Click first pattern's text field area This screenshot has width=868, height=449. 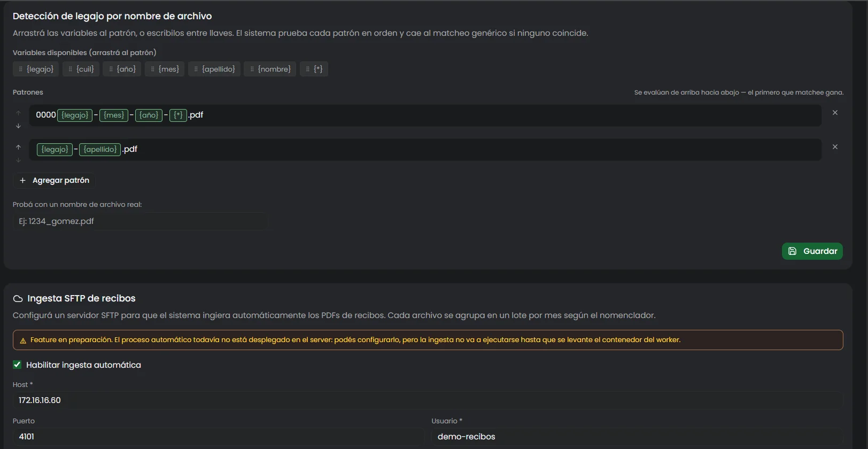click(x=425, y=115)
